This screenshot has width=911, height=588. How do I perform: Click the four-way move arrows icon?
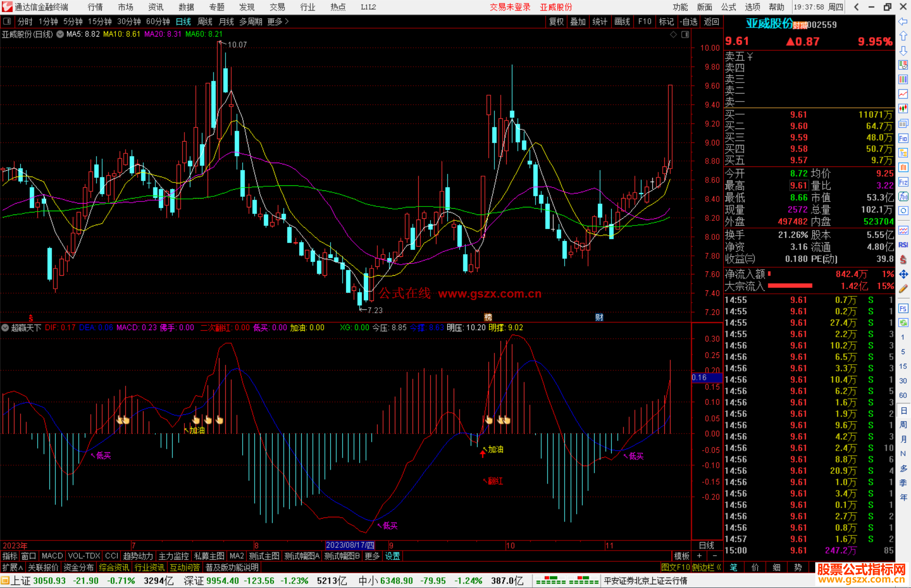pyautogui.click(x=903, y=274)
